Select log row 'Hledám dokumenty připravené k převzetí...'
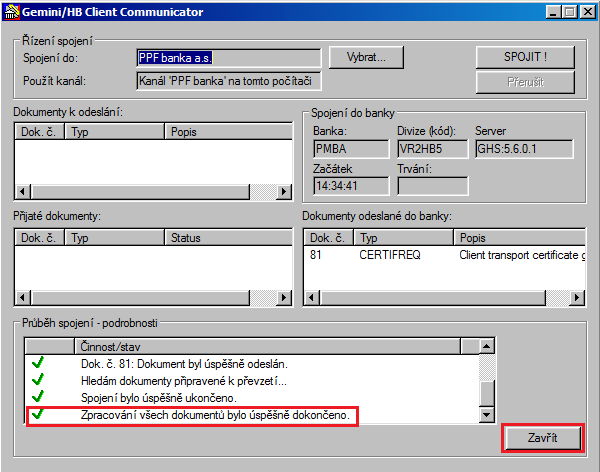 (252, 381)
